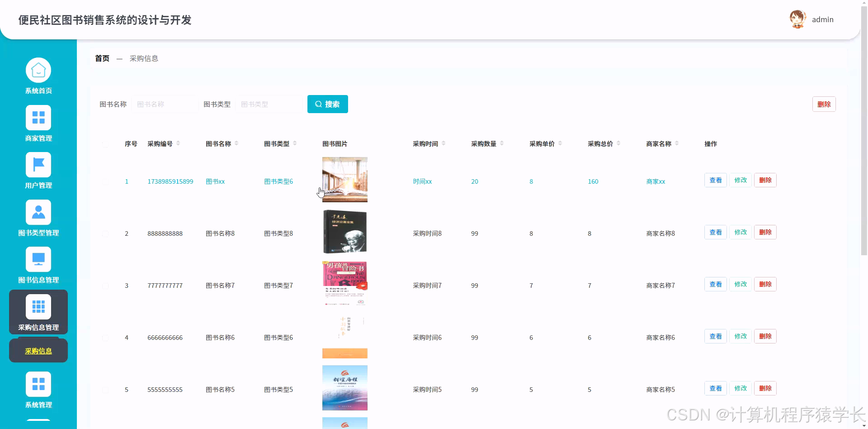The width and height of the screenshot is (868, 429).
Task: Click the 图书类型6 cell in row 1
Action: click(278, 181)
